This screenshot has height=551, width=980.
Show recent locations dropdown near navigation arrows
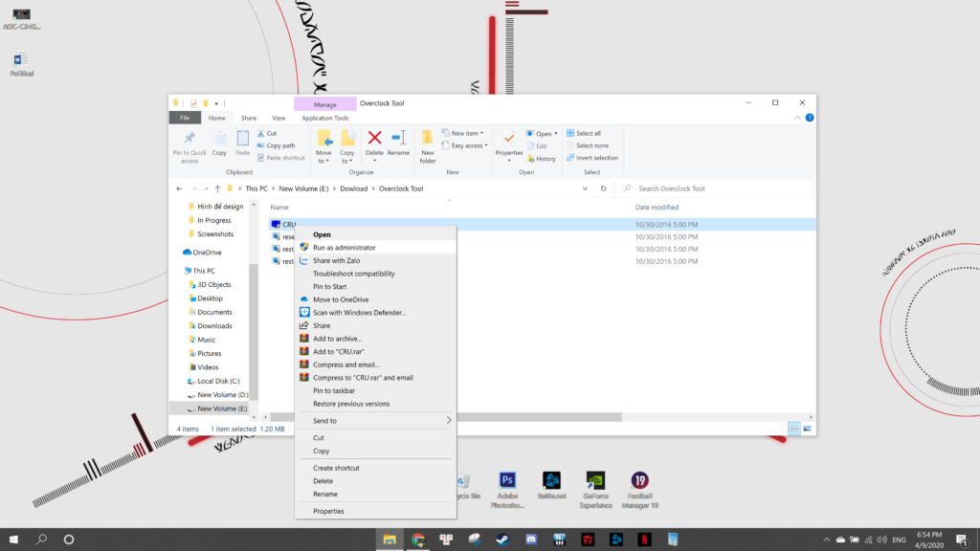(x=207, y=188)
